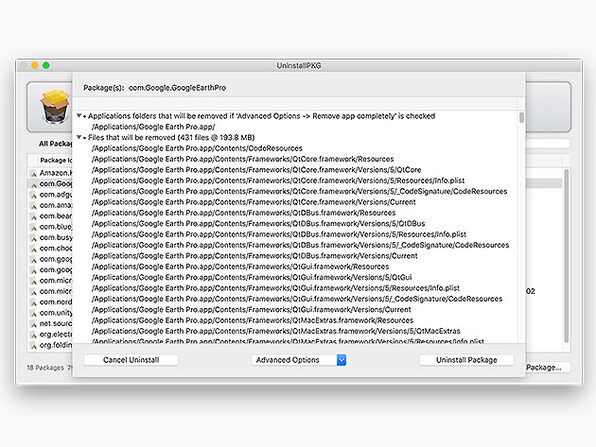The width and height of the screenshot is (596, 447).
Task: Select the package icon beside Amazon.k
Action: [34, 173]
